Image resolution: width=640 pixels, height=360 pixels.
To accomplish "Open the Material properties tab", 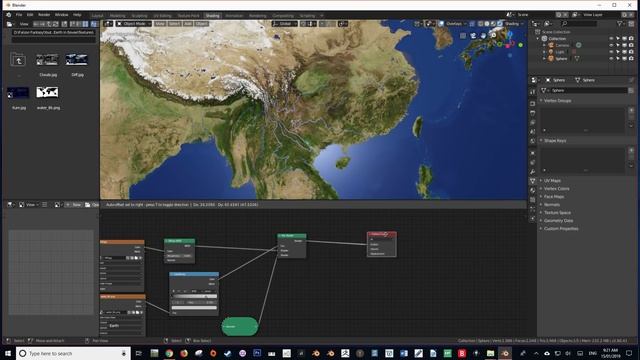I will (x=532, y=190).
